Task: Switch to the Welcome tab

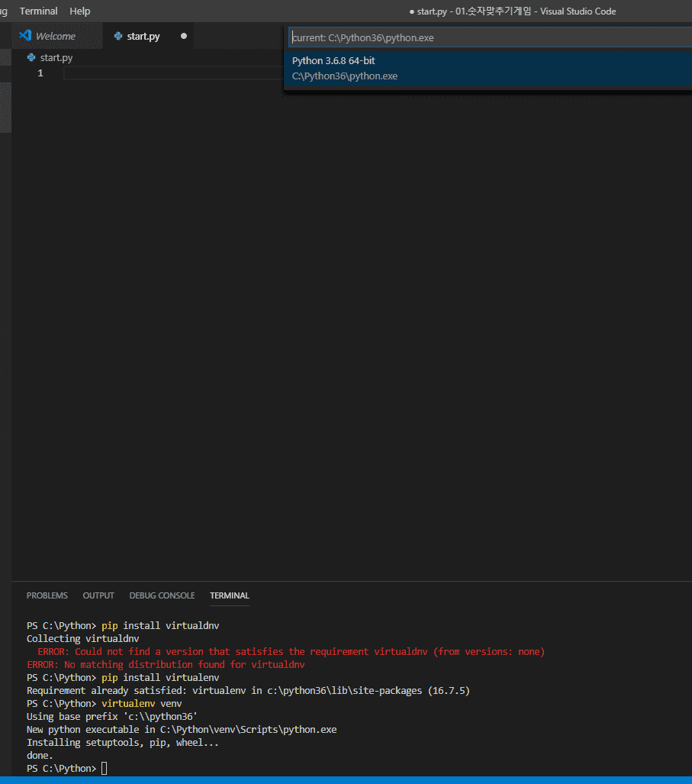Action: click(x=56, y=36)
